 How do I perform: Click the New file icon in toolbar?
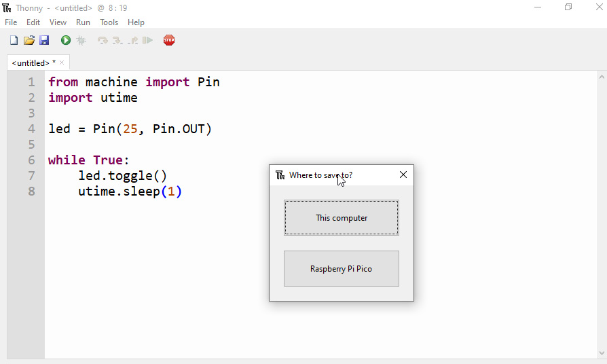[x=14, y=40]
